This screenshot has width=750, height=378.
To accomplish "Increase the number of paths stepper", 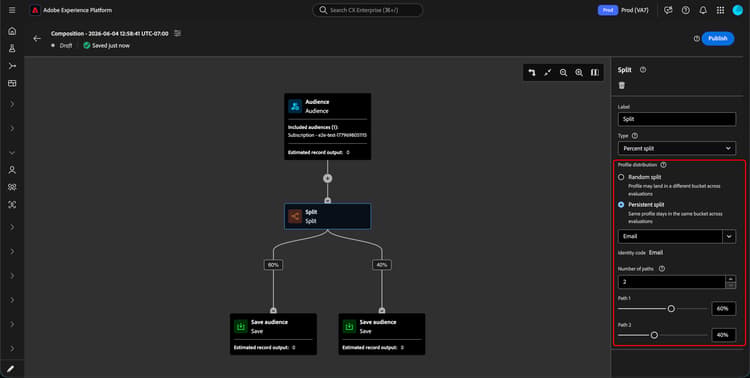I will click(730, 278).
